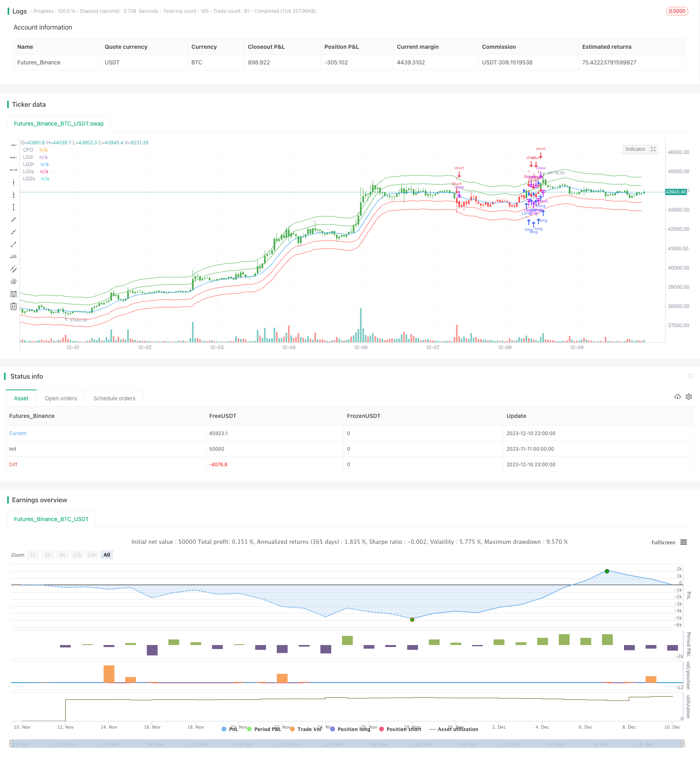Open the earnings chart hamburger menu
The width and height of the screenshot is (700, 759).
click(x=684, y=542)
